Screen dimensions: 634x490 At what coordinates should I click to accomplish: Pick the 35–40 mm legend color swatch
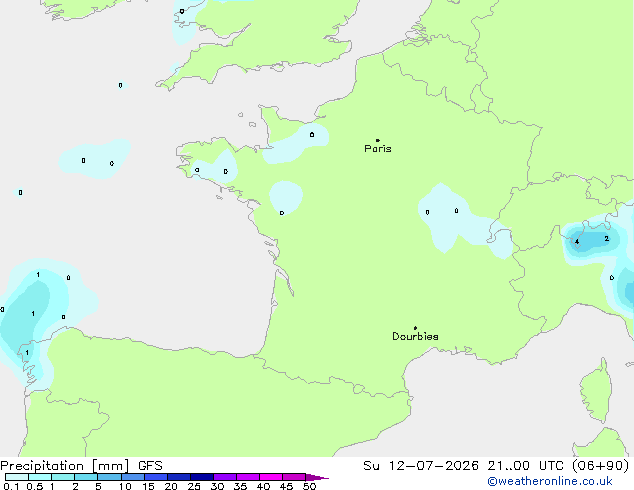(x=248, y=477)
